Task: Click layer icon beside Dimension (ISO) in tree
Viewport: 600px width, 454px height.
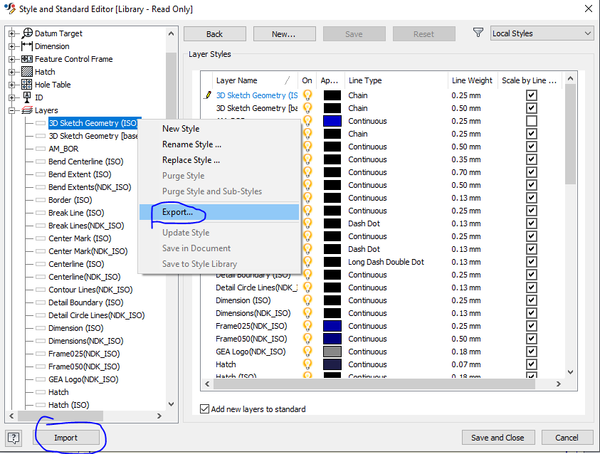Action: click(x=41, y=328)
